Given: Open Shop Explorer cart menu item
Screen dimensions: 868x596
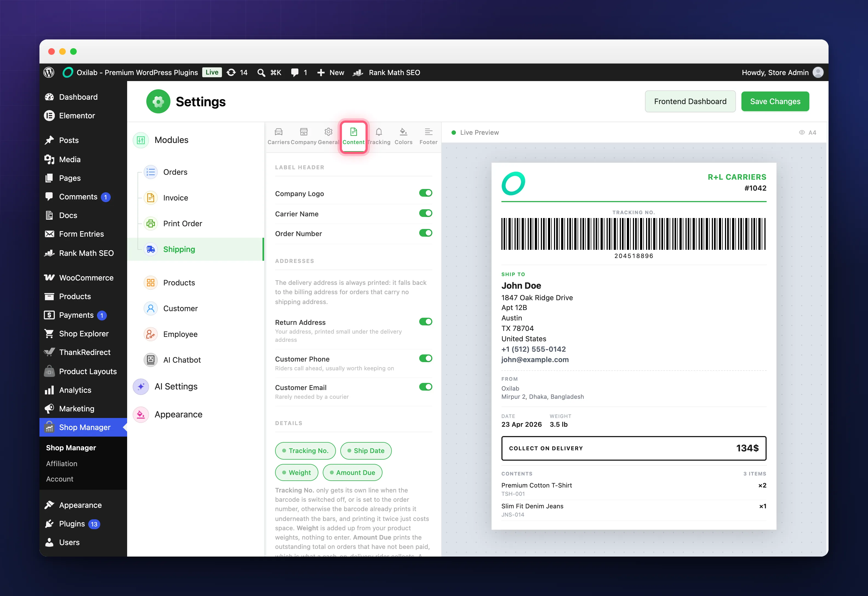Looking at the screenshot, I should [83, 334].
